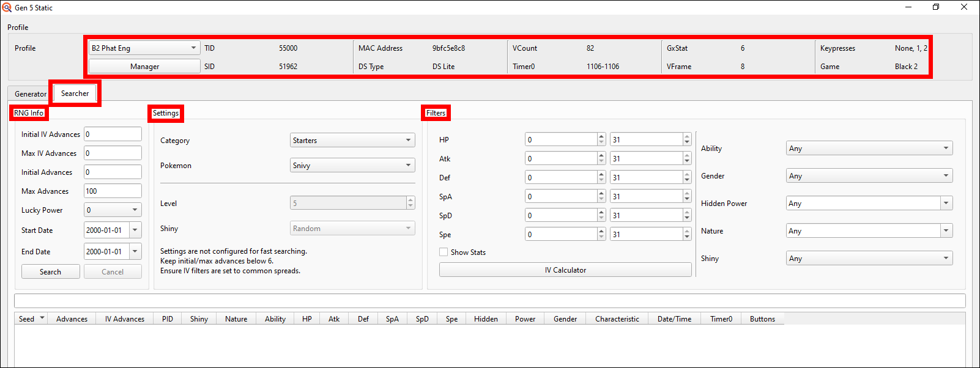Click the Initial IV Advances field

click(x=113, y=134)
